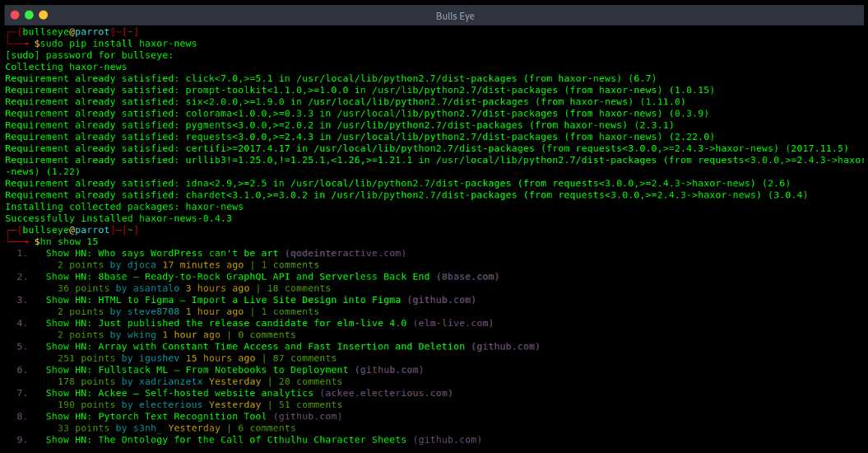
Task: Click the chardet requirement line
Action: [x=406, y=194]
